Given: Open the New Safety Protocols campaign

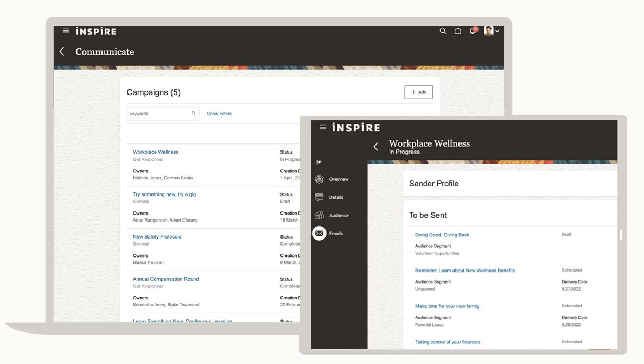Looking at the screenshot, I should [x=157, y=237].
